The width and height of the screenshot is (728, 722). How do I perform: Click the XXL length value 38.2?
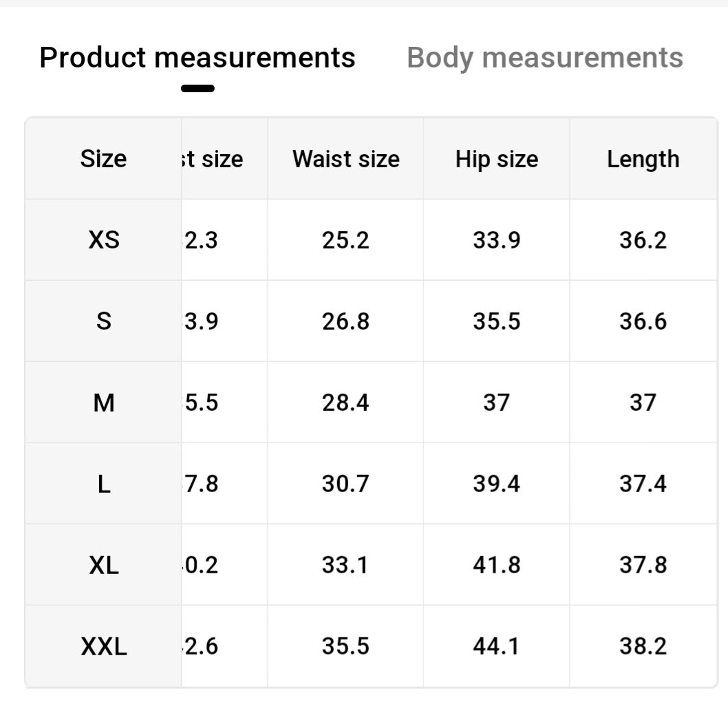(x=643, y=646)
